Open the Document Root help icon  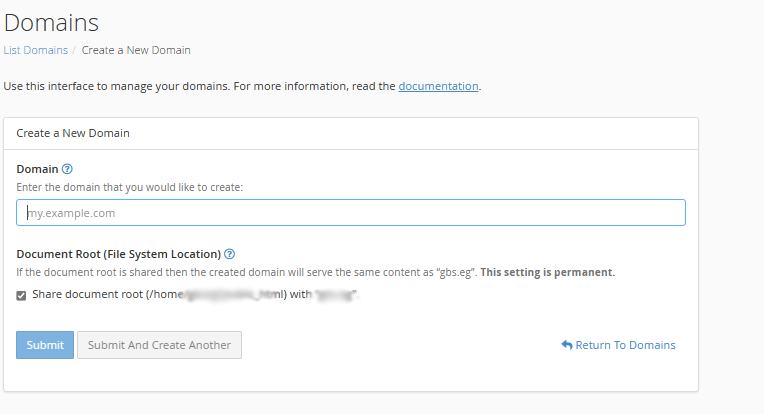coord(230,254)
